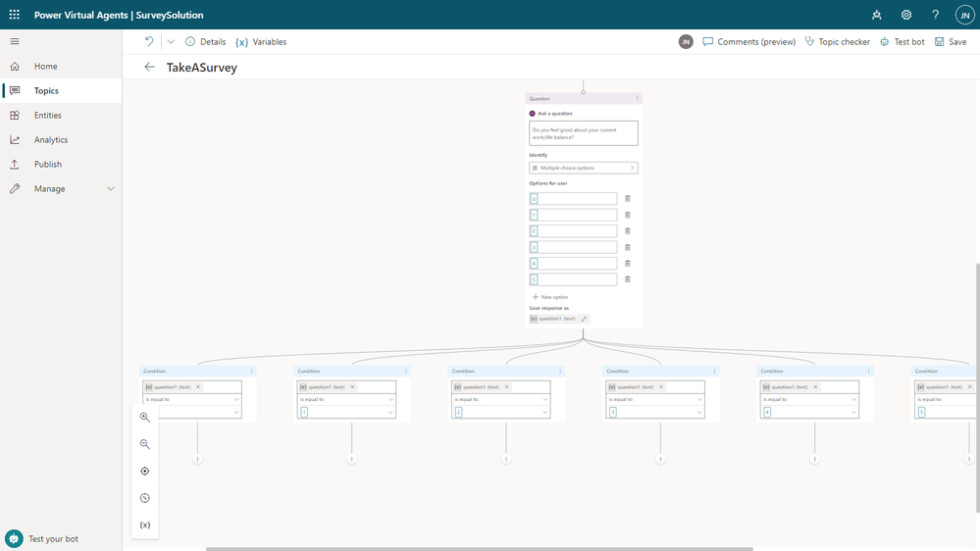Open the Multiple choice options identify selector
This screenshot has height=551, width=980.
[x=583, y=168]
